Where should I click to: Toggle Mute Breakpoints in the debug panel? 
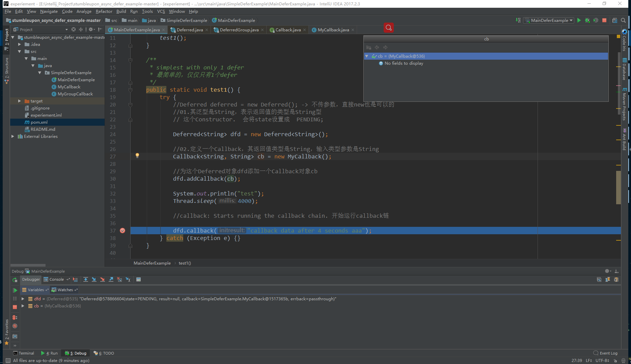click(15, 326)
